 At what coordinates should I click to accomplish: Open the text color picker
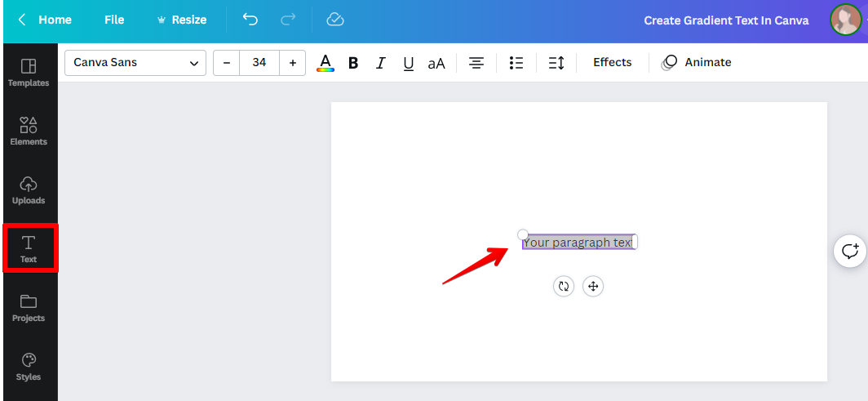pos(325,63)
